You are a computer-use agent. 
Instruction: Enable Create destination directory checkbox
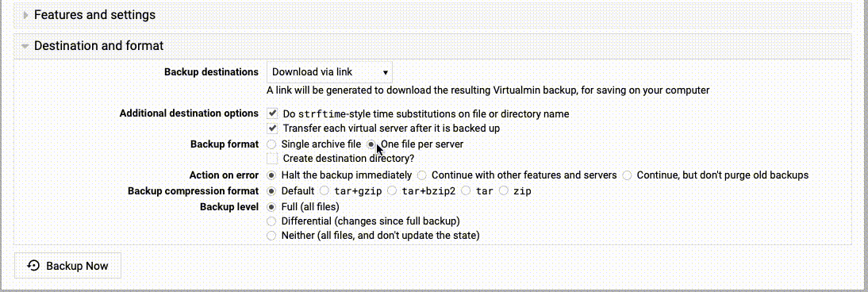pyautogui.click(x=272, y=159)
